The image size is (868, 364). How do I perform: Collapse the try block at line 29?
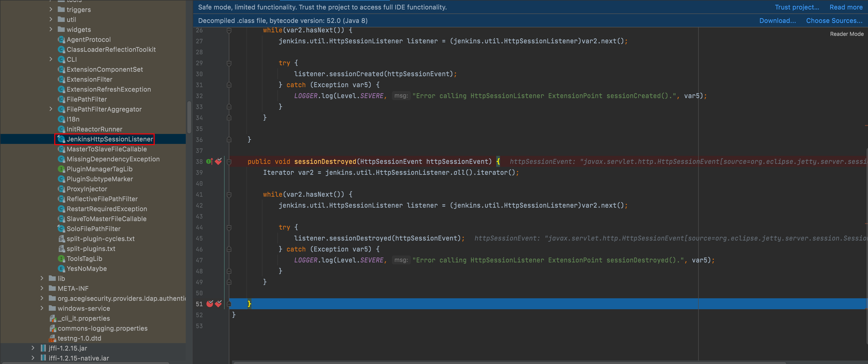[x=229, y=63]
